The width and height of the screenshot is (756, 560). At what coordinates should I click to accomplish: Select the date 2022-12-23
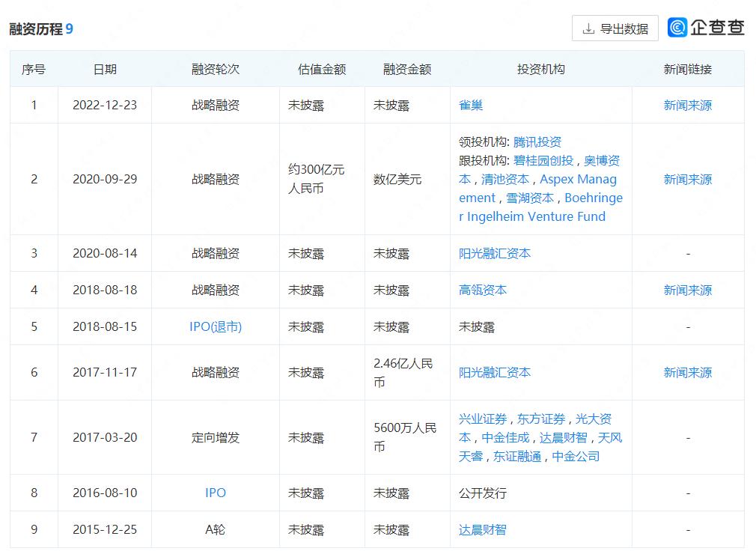(105, 105)
